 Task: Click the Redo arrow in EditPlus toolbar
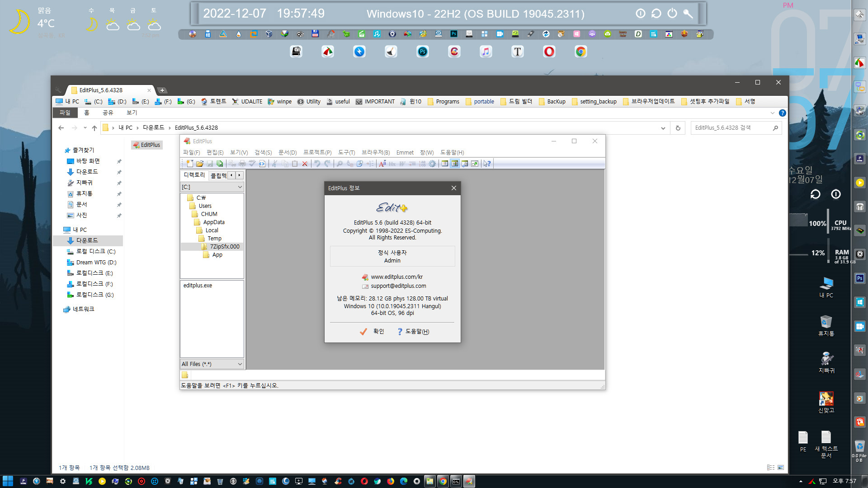click(327, 164)
